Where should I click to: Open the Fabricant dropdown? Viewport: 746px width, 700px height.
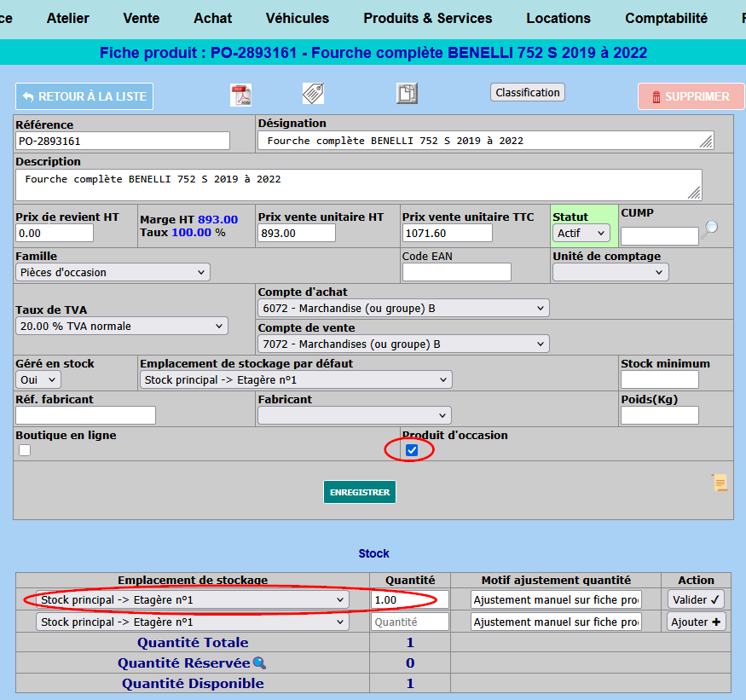[355, 415]
